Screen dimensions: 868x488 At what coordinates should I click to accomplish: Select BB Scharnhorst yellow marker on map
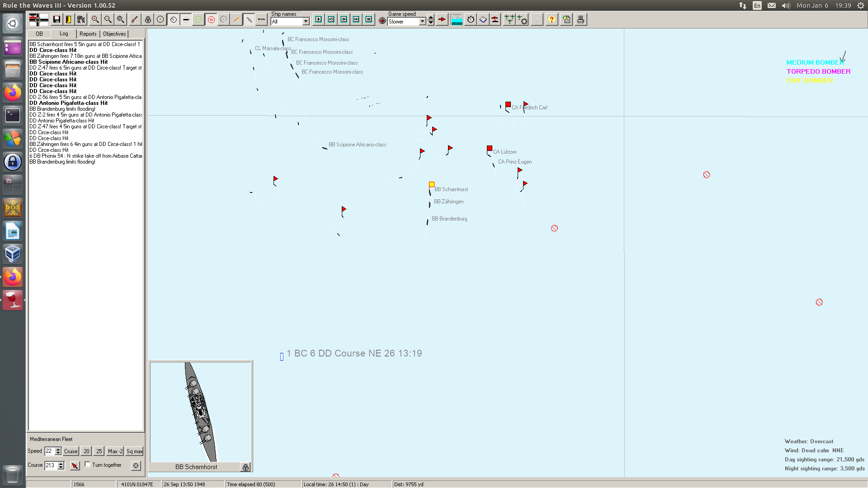(432, 184)
